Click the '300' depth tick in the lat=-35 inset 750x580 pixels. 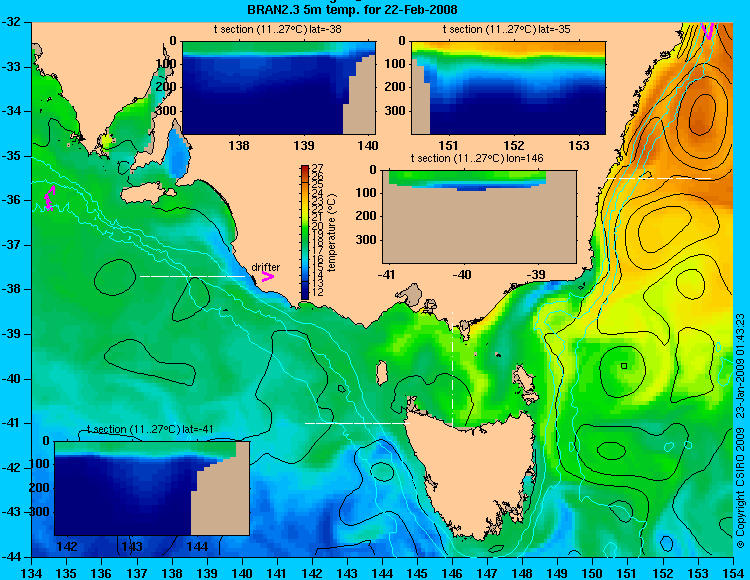coord(395,111)
